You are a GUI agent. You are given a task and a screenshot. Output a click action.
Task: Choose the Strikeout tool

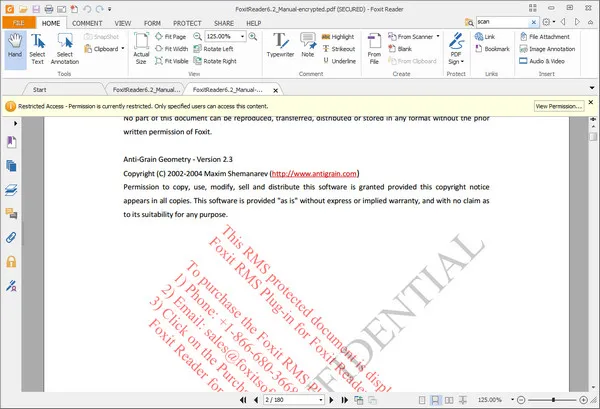click(x=339, y=49)
